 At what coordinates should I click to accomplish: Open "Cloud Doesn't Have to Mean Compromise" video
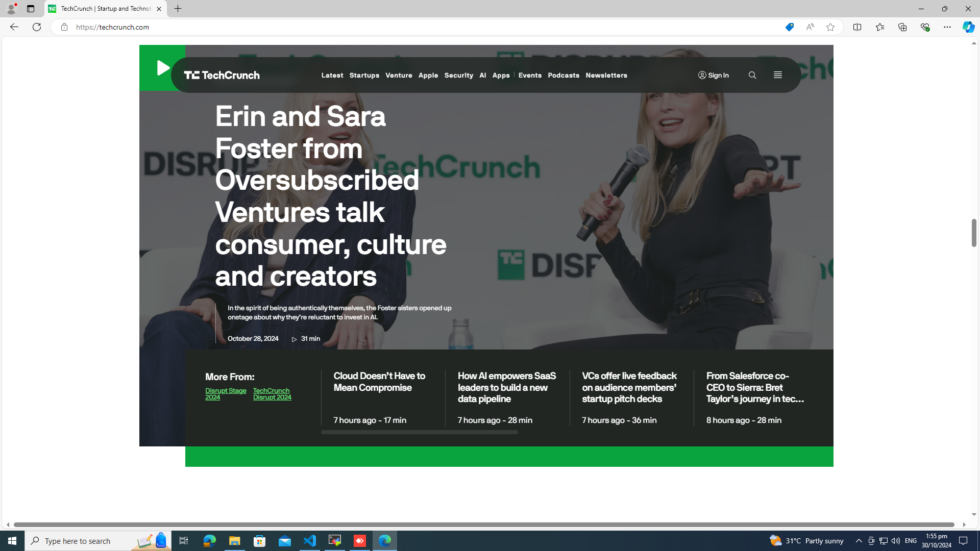point(379,382)
